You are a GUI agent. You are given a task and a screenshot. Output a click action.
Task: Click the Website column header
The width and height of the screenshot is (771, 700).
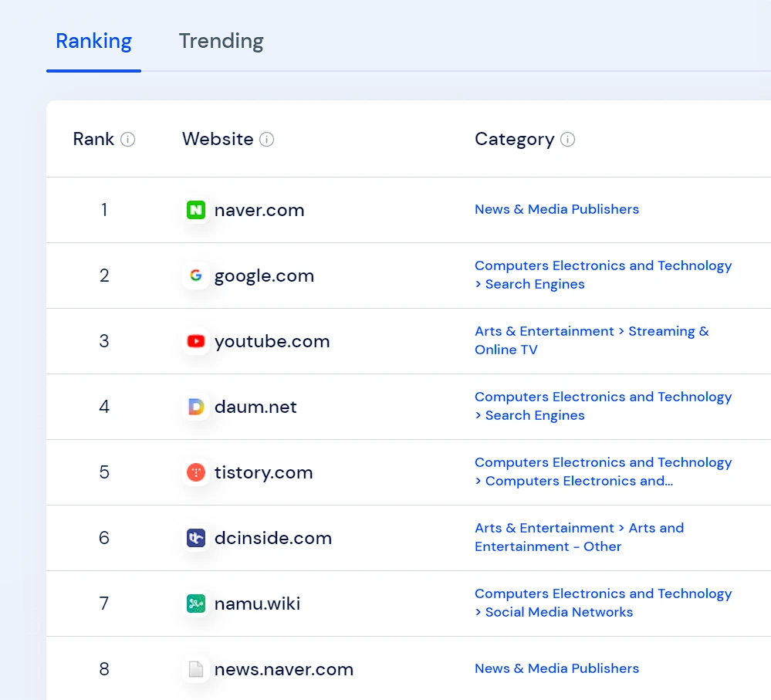coord(218,140)
